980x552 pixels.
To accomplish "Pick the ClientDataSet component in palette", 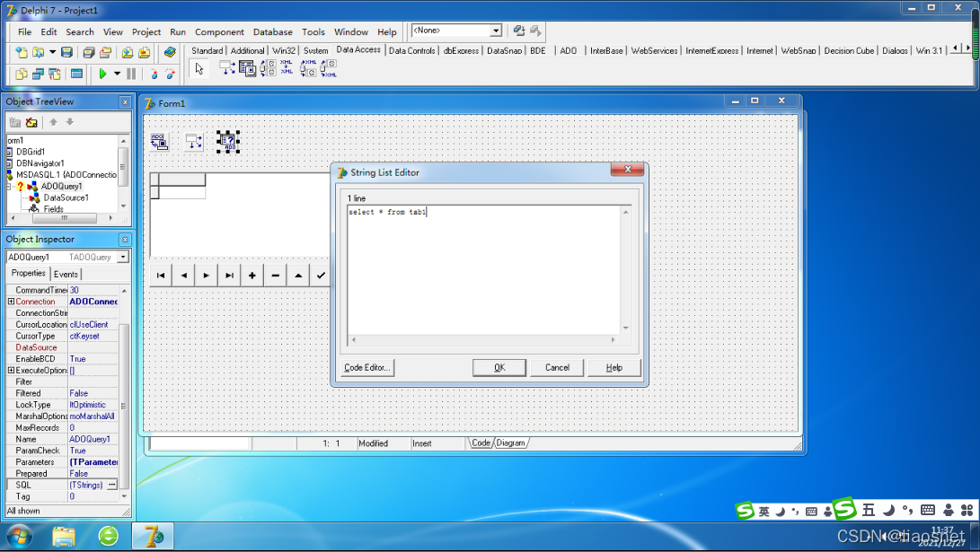I will [x=248, y=68].
